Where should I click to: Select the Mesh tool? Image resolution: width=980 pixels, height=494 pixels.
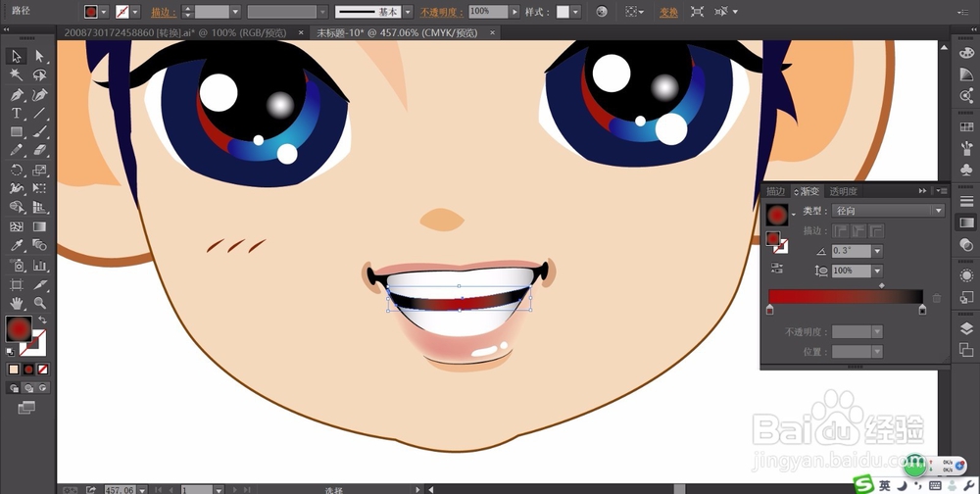(17, 226)
